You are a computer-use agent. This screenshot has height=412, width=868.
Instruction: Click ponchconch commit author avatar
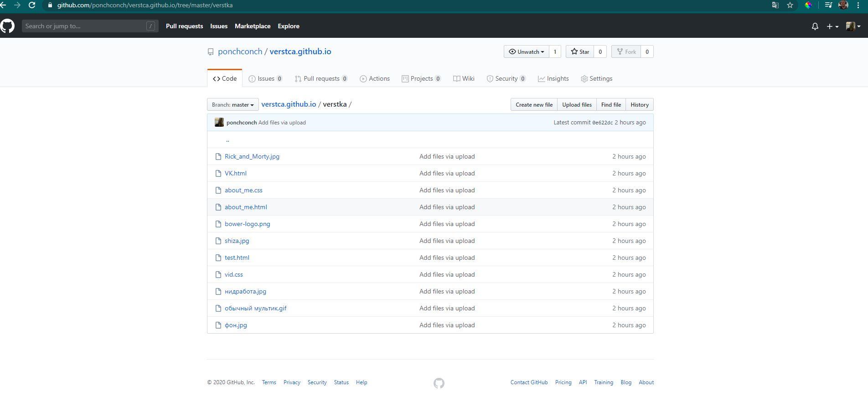click(219, 122)
